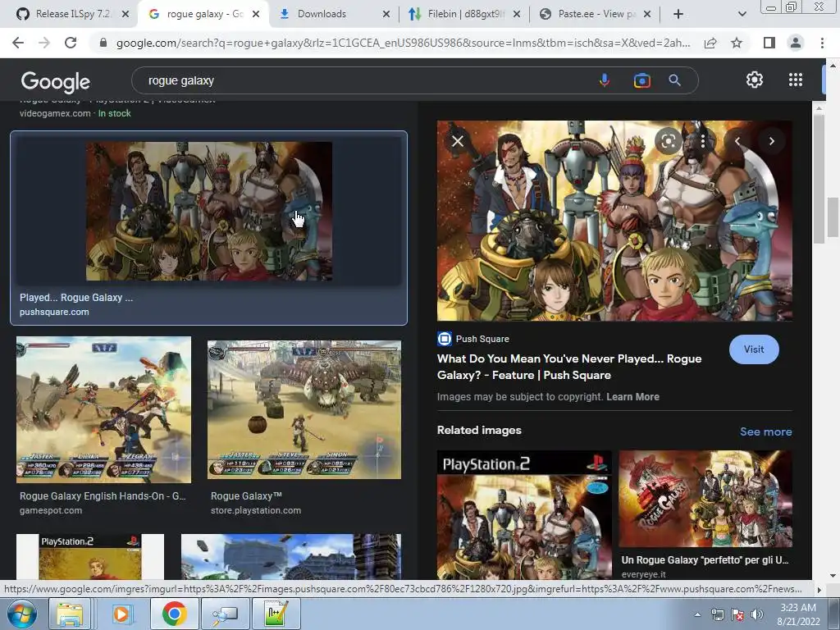
Task: Open Google quick settings gear
Action: coord(755,80)
